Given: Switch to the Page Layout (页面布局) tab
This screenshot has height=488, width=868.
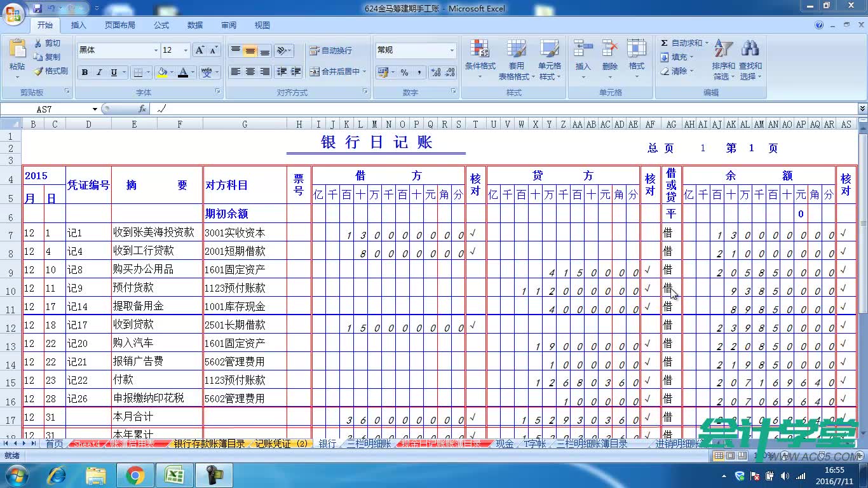Looking at the screenshot, I should point(120,25).
